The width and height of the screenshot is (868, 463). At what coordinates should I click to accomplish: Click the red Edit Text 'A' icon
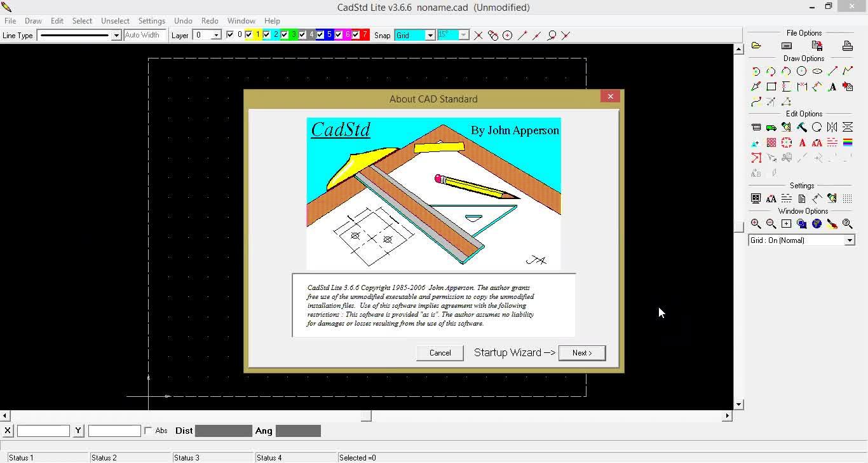click(802, 142)
